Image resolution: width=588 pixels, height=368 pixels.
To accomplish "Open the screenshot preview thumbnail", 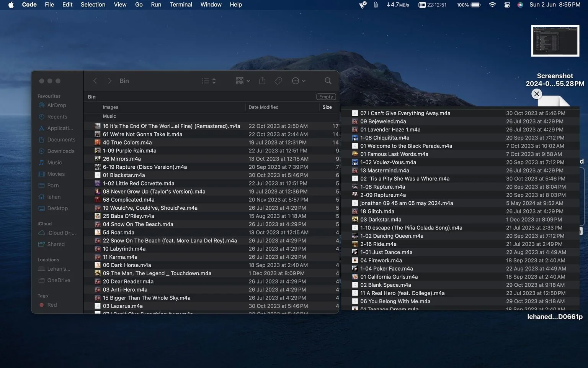I will pos(555,41).
